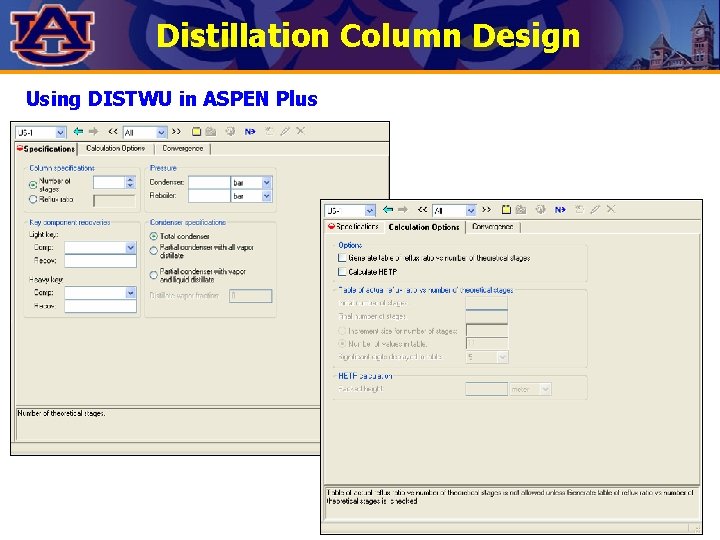Click the yellow comments note icon in the Specifications window

point(197,131)
